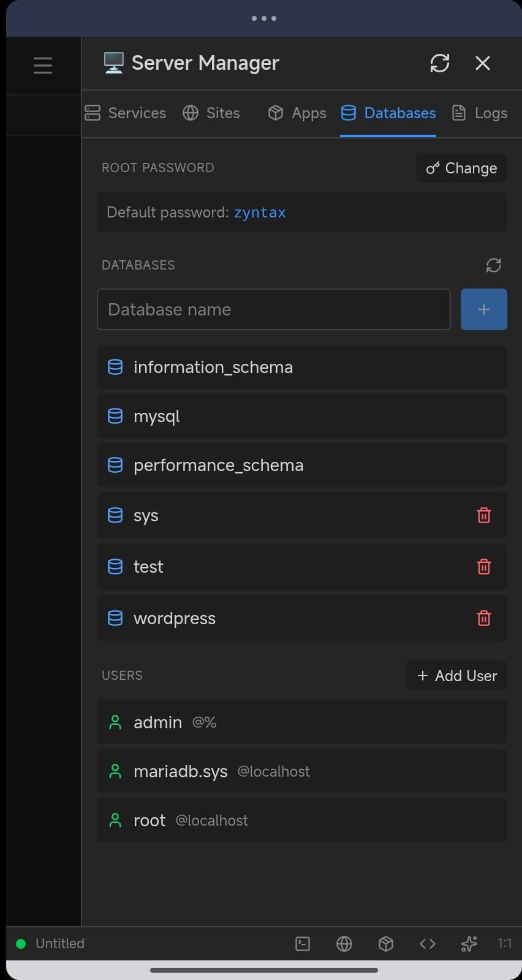
Task: Switch to the Services tab
Action: 126,113
